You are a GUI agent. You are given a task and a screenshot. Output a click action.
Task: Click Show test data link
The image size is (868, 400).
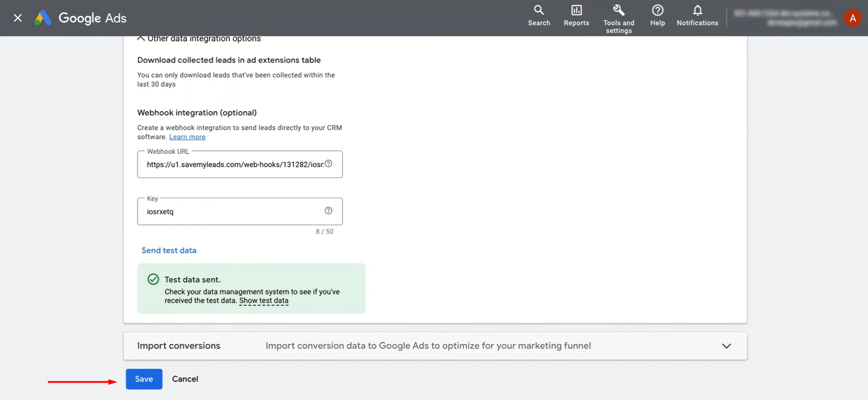point(264,300)
